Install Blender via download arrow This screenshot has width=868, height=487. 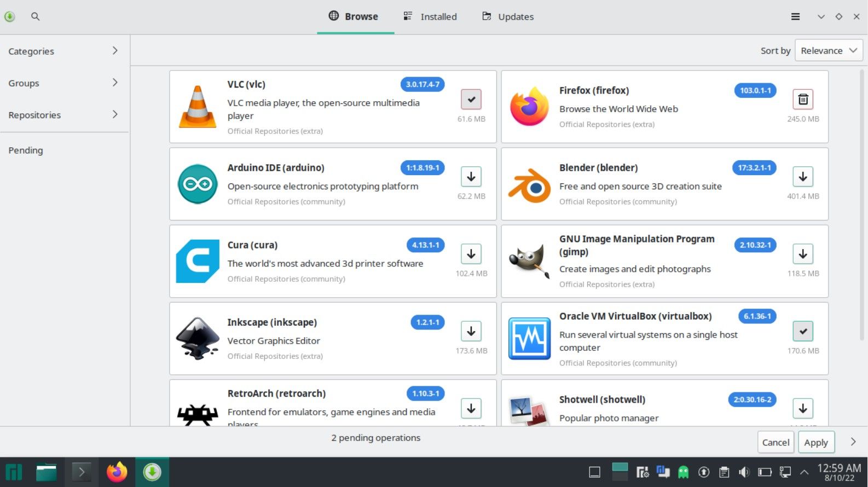point(803,177)
